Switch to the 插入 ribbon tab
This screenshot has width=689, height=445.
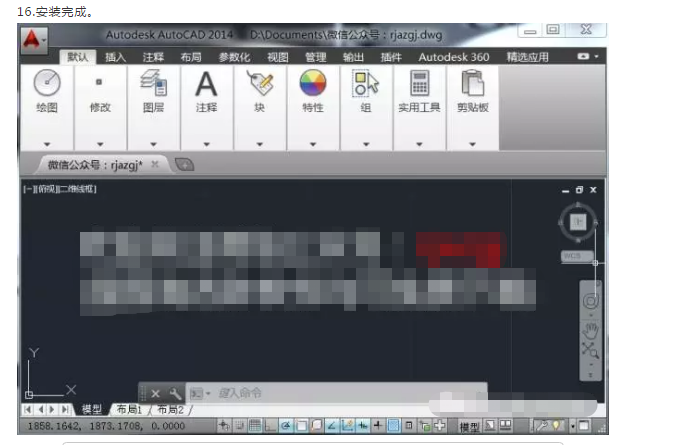click(x=115, y=57)
